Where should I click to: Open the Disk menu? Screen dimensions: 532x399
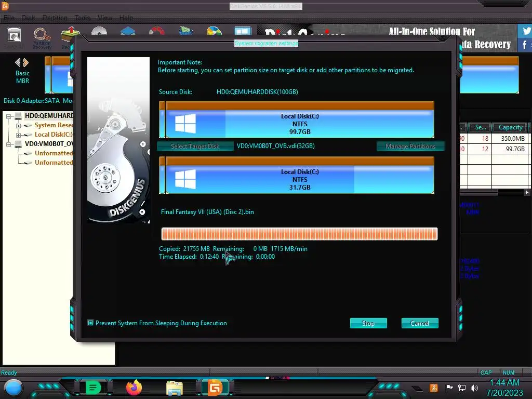click(x=29, y=18)
